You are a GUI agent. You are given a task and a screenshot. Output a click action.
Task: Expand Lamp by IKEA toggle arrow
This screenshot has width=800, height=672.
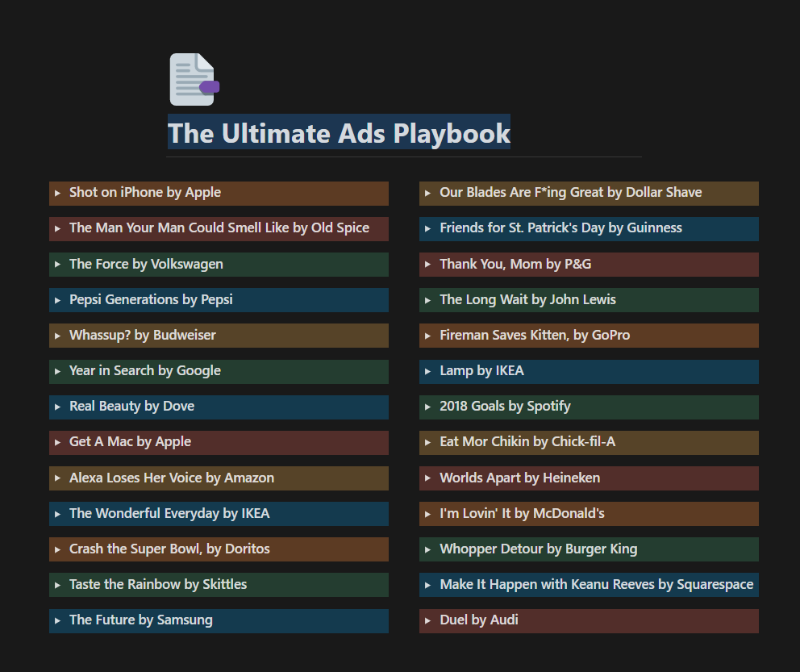pos(428,371)
